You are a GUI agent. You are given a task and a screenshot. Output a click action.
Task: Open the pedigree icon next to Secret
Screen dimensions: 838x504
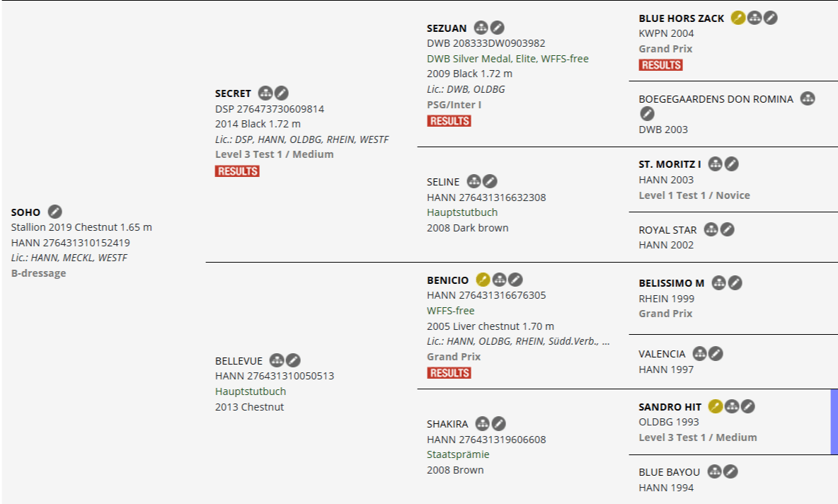coord(265,93)
